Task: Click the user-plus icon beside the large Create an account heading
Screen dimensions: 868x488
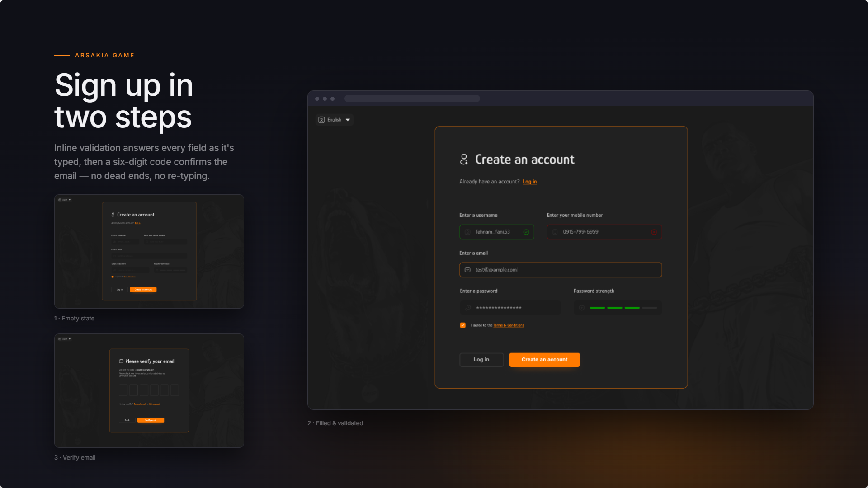Action: coord(464,159)
